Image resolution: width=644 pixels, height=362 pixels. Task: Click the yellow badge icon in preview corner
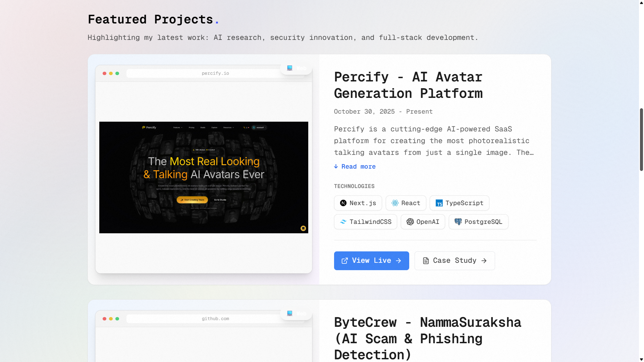click(x=303, y=228)
